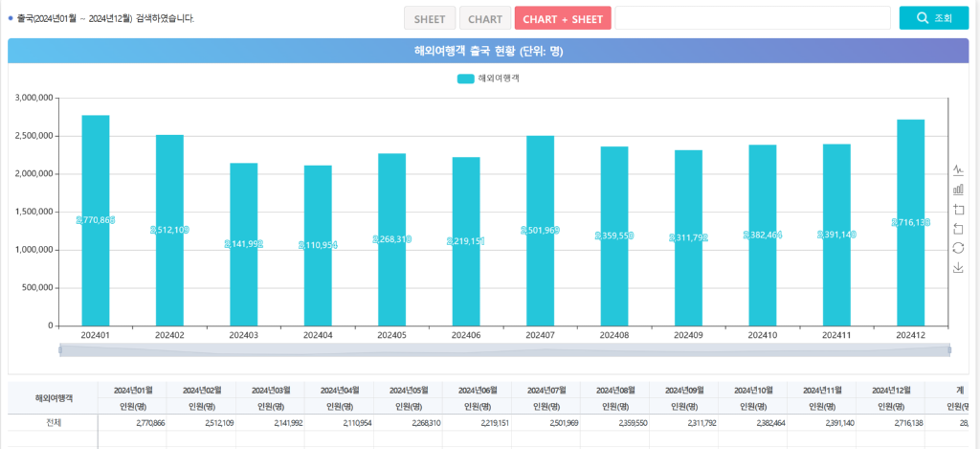Select the 전체 row label in table

pyautogui.click(x=53, y=423)
